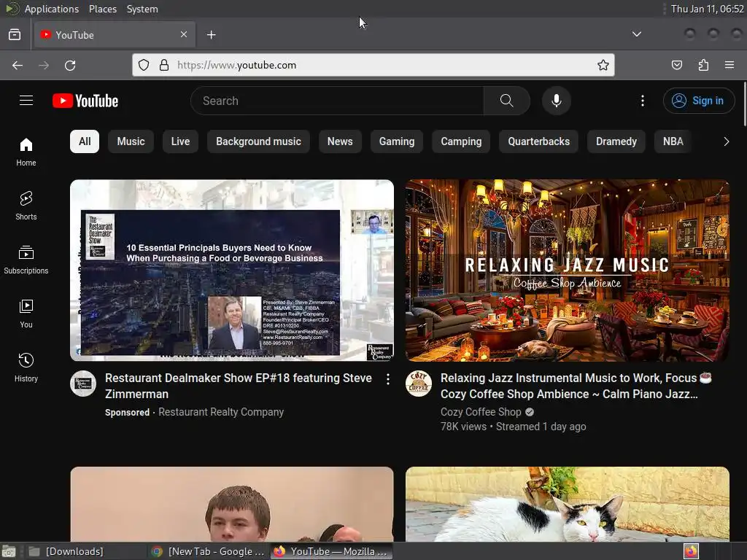747x560 pixels.
Task: Open the Applications menu
Action: pyautogui.click(x=52, y=9)
